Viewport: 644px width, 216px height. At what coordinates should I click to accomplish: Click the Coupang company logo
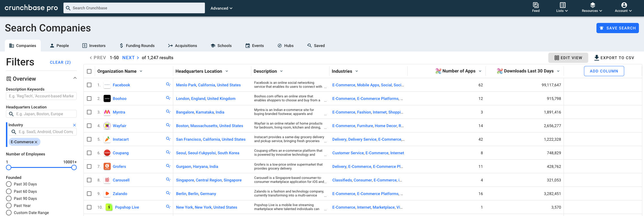[107, 153]
